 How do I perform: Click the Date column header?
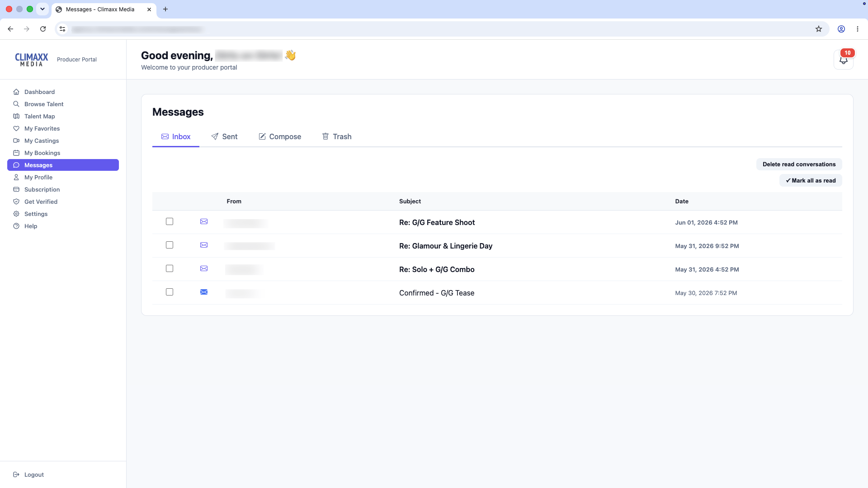point(682,201)
